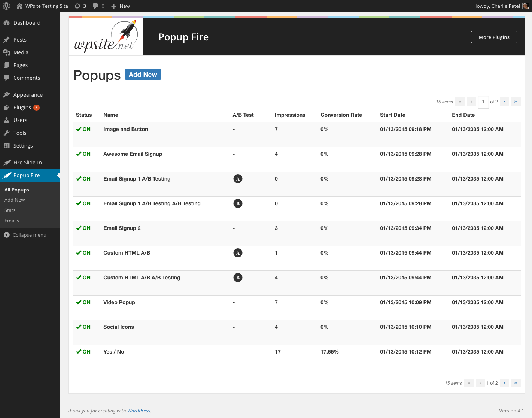Click the A badge for Custom HTML A/B
The height and width of the screenshot is (418, 532).
click(x=238, y=253)
